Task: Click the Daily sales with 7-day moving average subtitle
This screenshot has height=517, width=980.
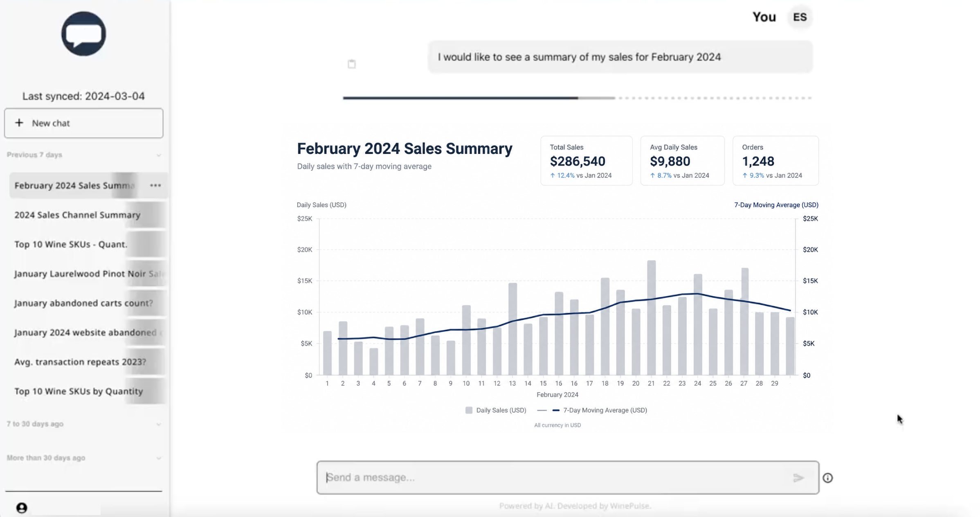Action: point(364,166)
